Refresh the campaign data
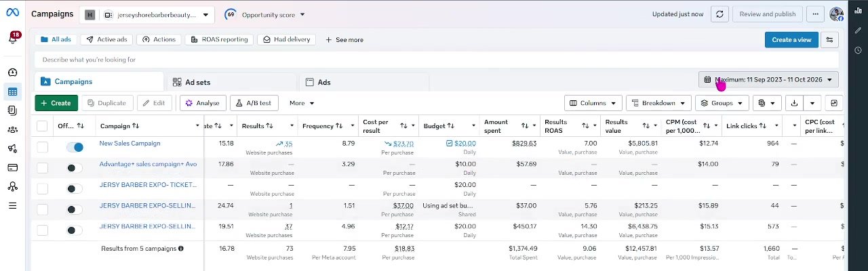This screenshot has height=271, width=868. tap(720, 14)
